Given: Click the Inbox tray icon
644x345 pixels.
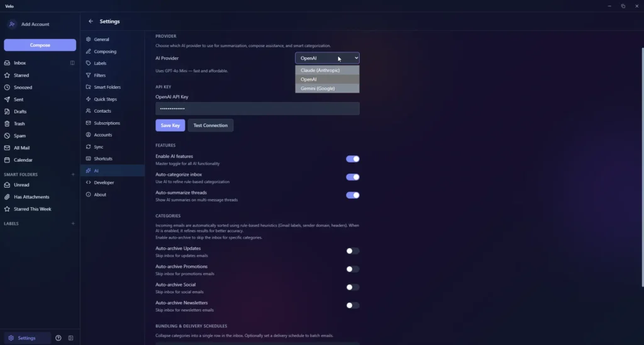Looking at the screenshot, I should pos(7,63).
